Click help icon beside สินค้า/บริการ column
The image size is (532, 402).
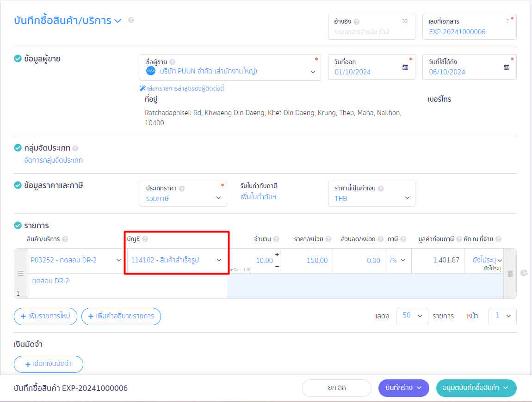pyautogui.click(x=65, y=239)
